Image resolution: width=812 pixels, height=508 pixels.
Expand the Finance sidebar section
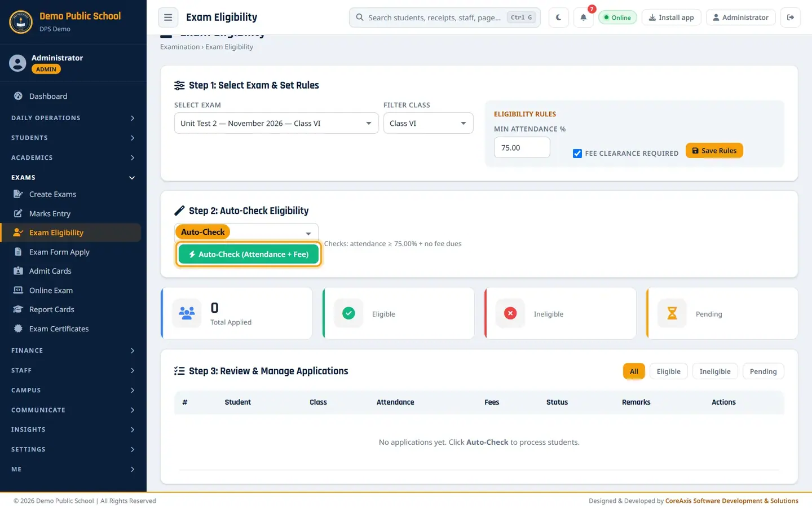[x=73, y=351]
